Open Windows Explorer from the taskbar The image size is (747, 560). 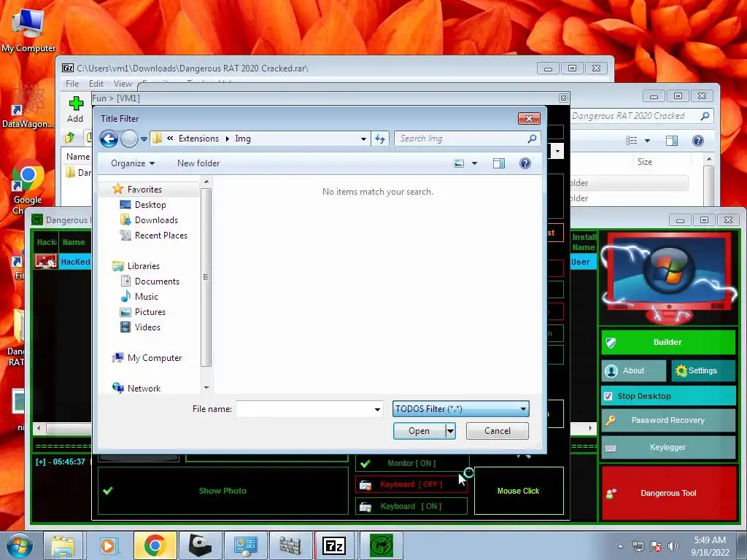pyautogui.click(x=63, y=545)
